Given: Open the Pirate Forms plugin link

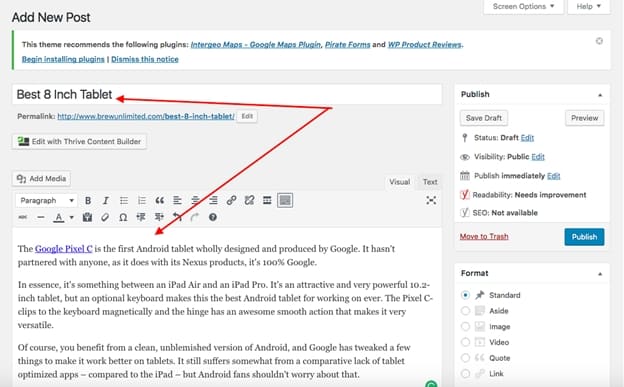Looking at the screenshot, I should 347,45.
